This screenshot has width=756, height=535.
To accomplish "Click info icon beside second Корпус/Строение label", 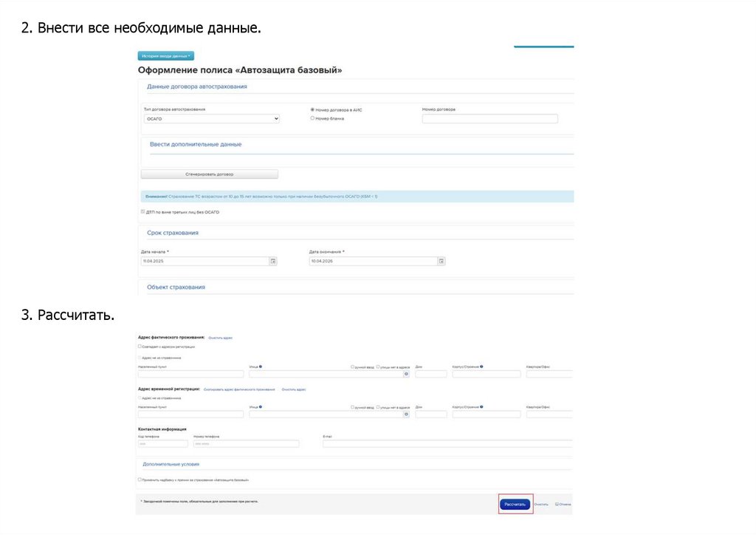I will pos(481,406).
